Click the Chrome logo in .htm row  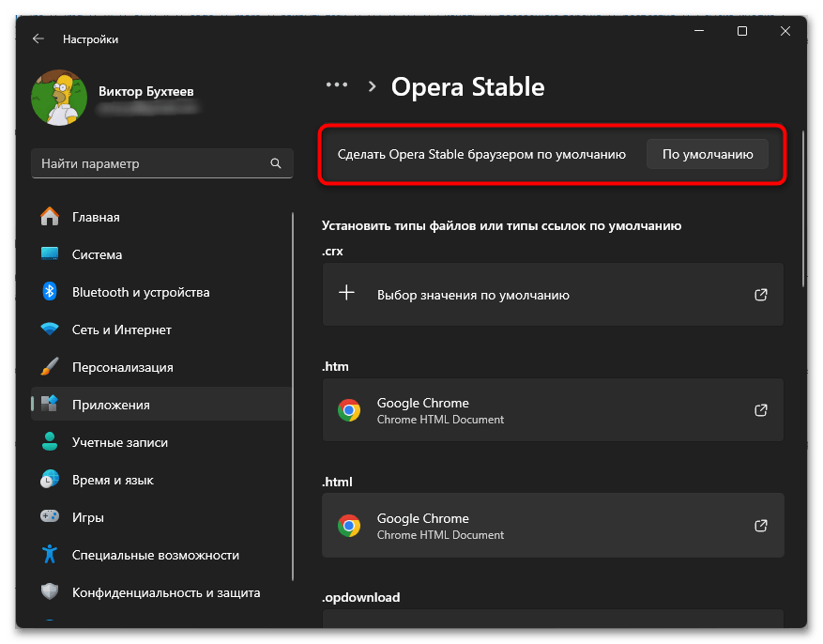coord(349,410)
